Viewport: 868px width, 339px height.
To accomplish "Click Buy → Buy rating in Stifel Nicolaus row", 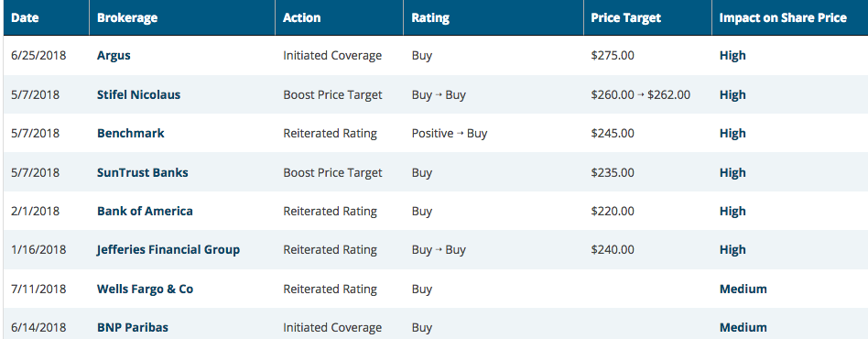I will click(x=439, y=94).
